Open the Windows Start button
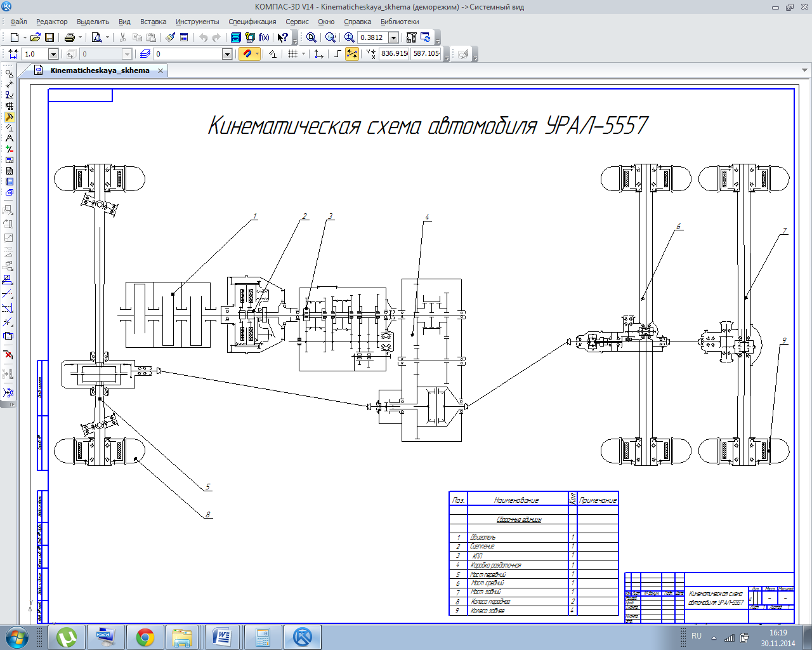This screenshot has width=812, height=650. [x=16, y=637]
